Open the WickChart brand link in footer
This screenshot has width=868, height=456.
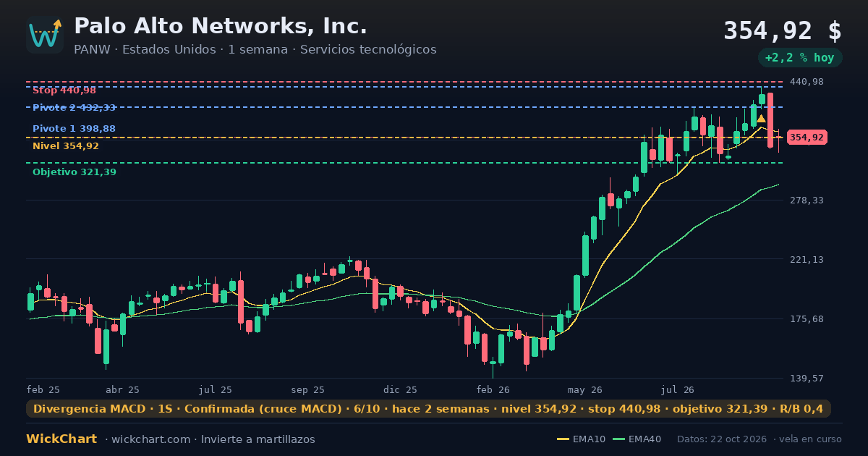point(61,439)
